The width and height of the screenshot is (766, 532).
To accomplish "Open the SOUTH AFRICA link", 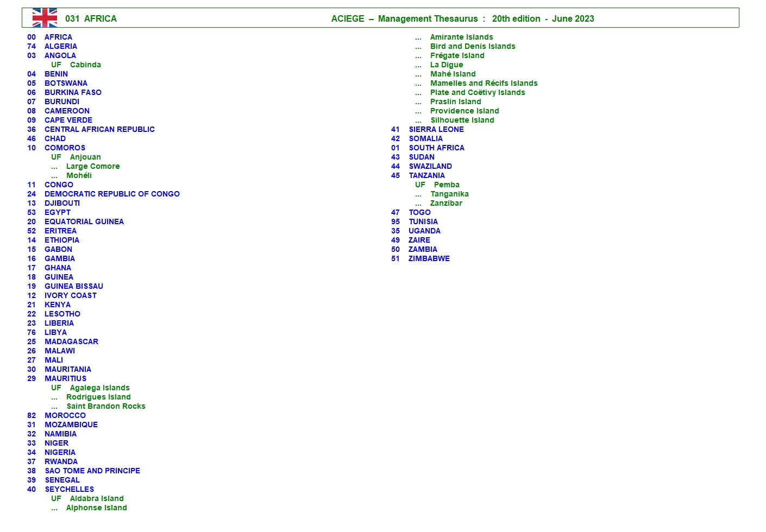I will [x=436, y=148].
